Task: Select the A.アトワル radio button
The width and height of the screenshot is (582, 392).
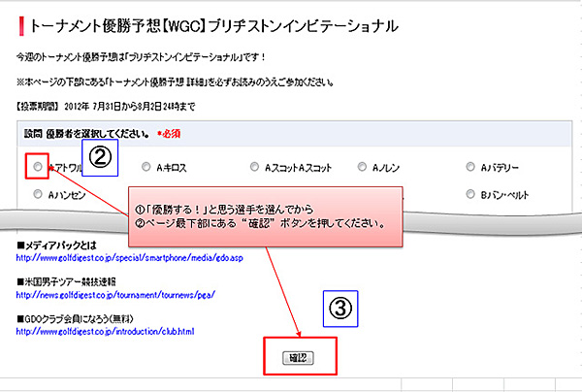Action: (38, 167)
